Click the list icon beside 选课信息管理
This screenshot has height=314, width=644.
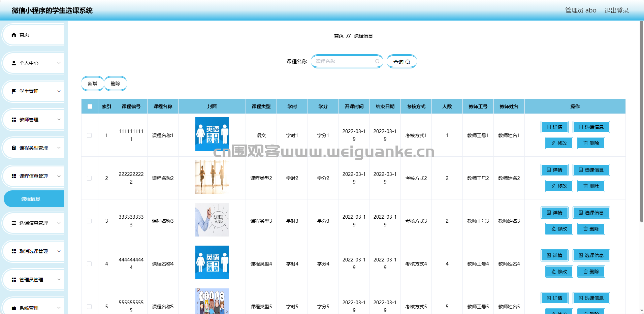[x=14, y=223]
